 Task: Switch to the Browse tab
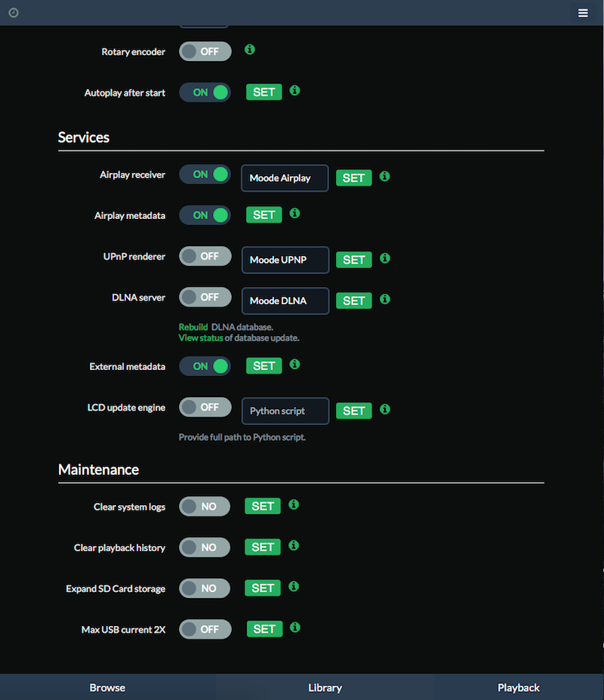tap(107, 687)
